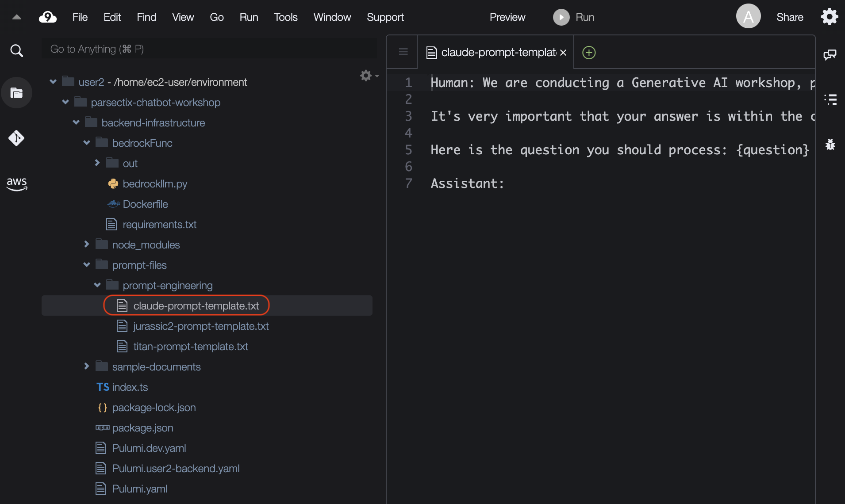The height and width of the screenshot is (504, 845).
Task: Open the Environment file tree panel icon
Action: (16, 93)
